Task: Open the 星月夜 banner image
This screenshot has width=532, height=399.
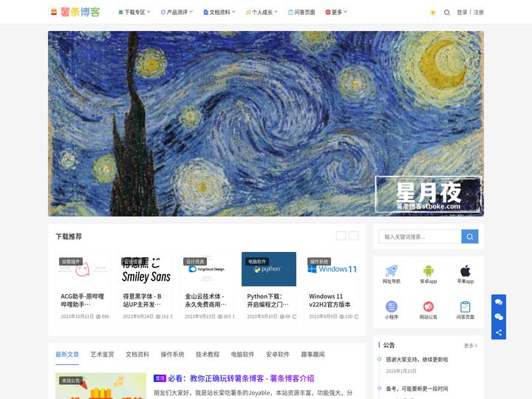Action: (x=266, y=124)
